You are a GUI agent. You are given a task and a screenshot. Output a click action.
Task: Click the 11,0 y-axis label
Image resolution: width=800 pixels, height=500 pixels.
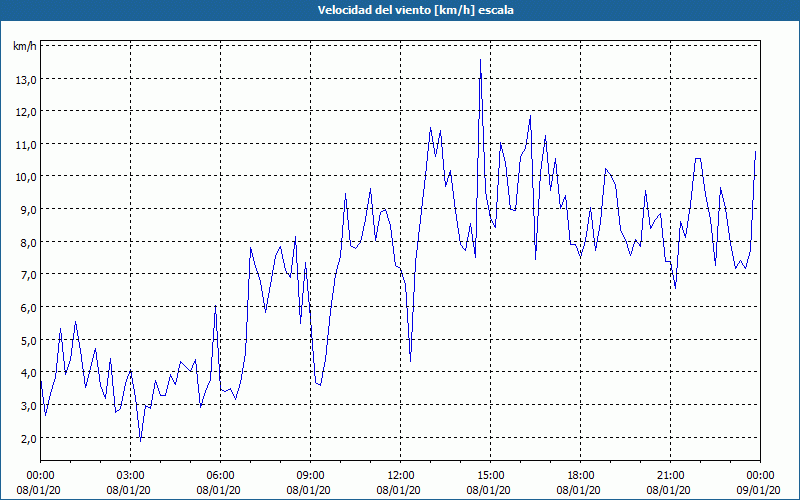(x=27, y=145)
